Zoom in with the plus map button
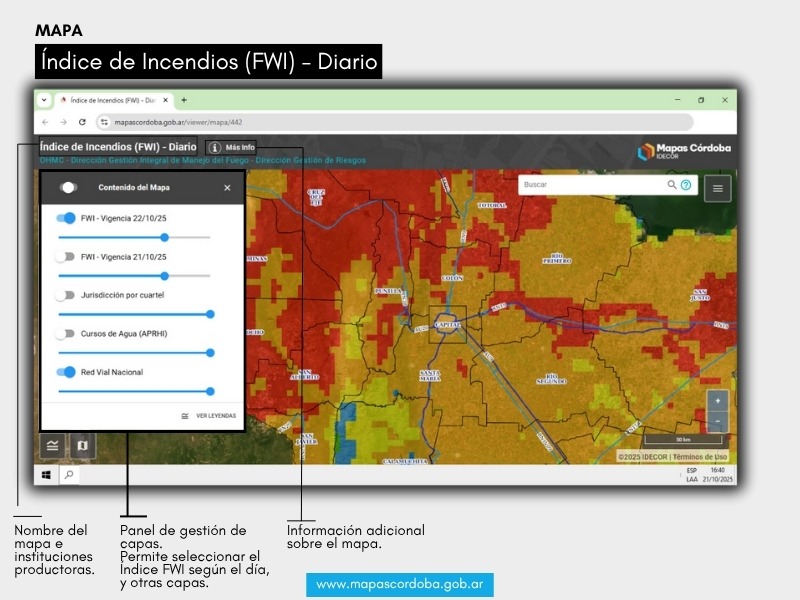 (x=717, y=401)
